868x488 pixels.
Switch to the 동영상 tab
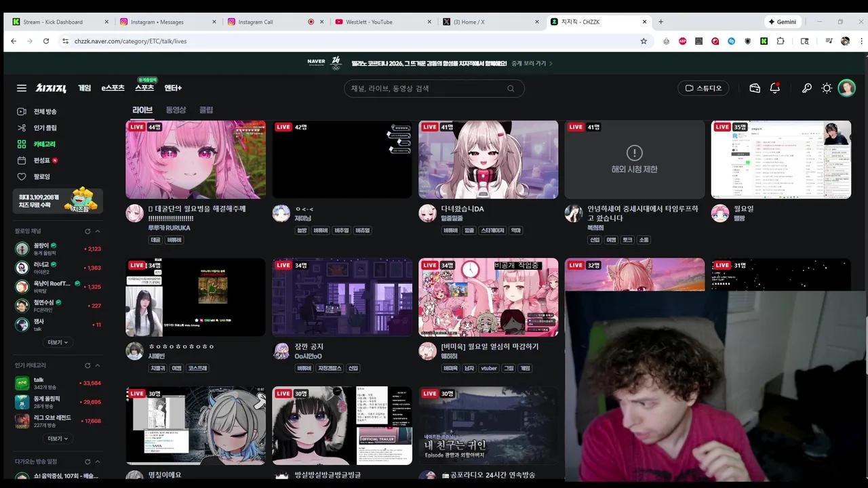[x=176, y=110]
